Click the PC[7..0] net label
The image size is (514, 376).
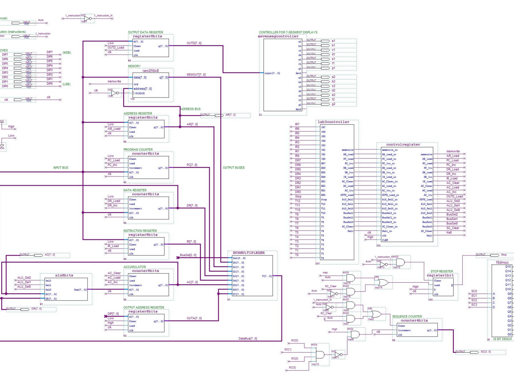[x=192, y=165]
